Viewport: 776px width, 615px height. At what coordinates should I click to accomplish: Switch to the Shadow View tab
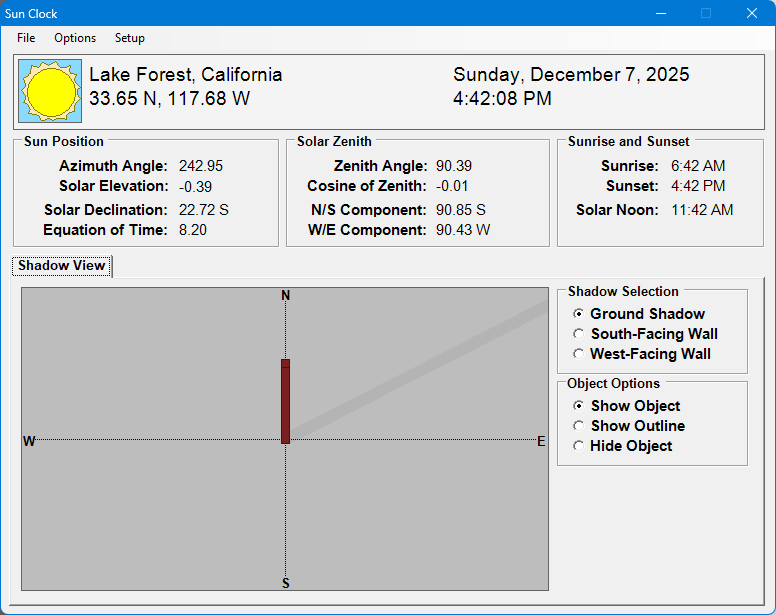coord(62,266)
